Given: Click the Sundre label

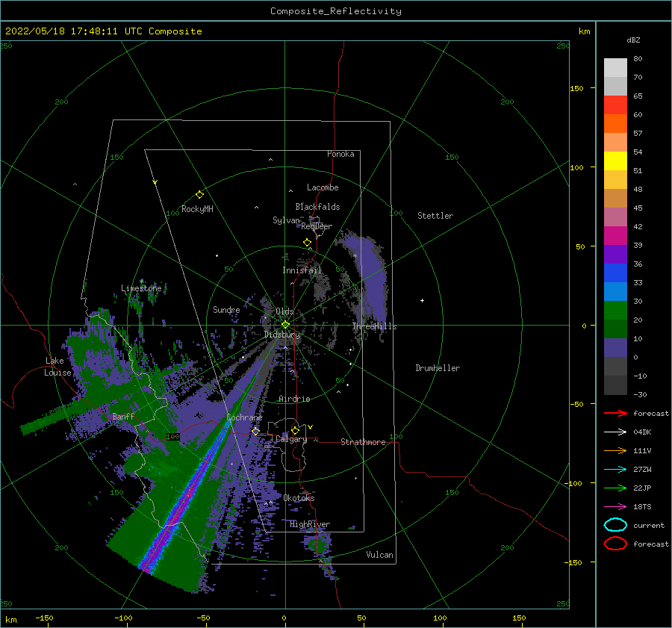Looking at the screenshot, I should pyautogui.click(x=226, y=309).
